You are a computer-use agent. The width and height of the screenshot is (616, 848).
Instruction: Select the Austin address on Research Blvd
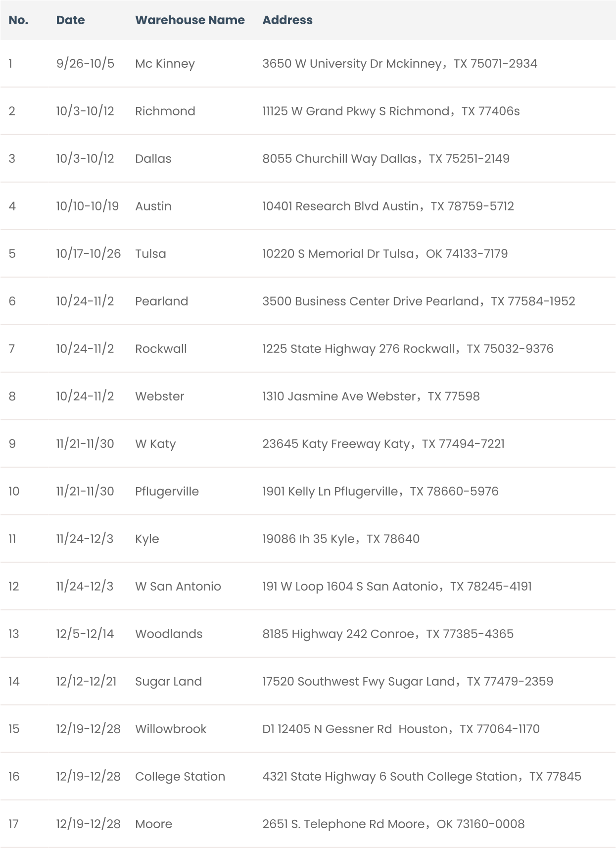[x=388, y=206]
